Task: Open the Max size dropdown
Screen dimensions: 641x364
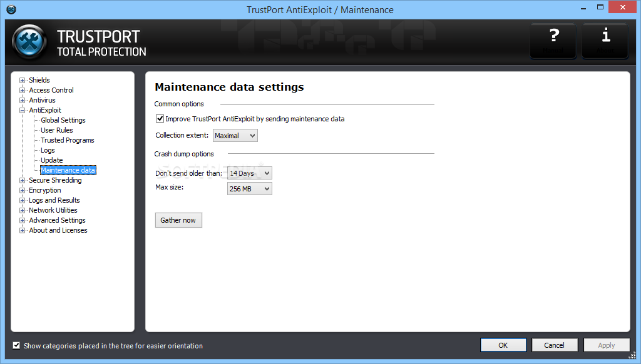Action: [x=249, y=189]
